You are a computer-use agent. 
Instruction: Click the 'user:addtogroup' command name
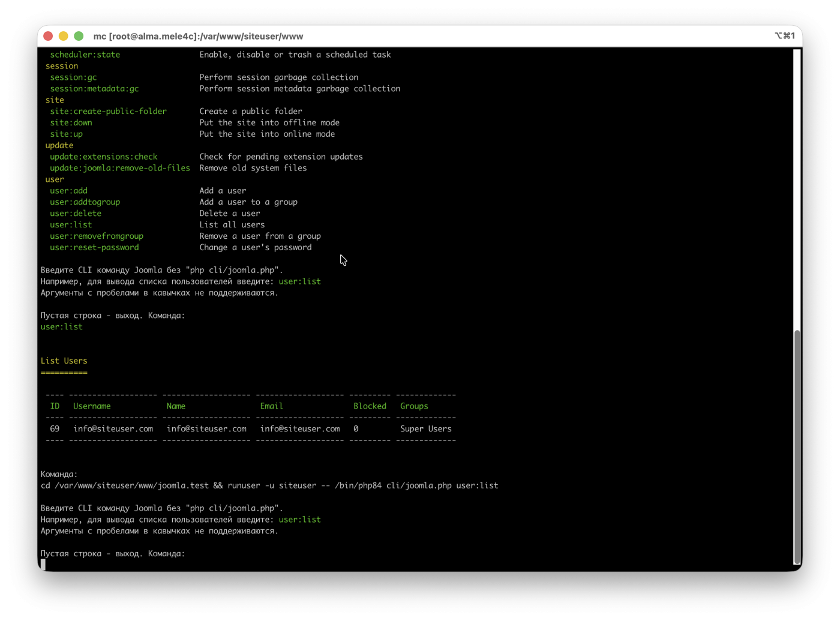point(85,203)
